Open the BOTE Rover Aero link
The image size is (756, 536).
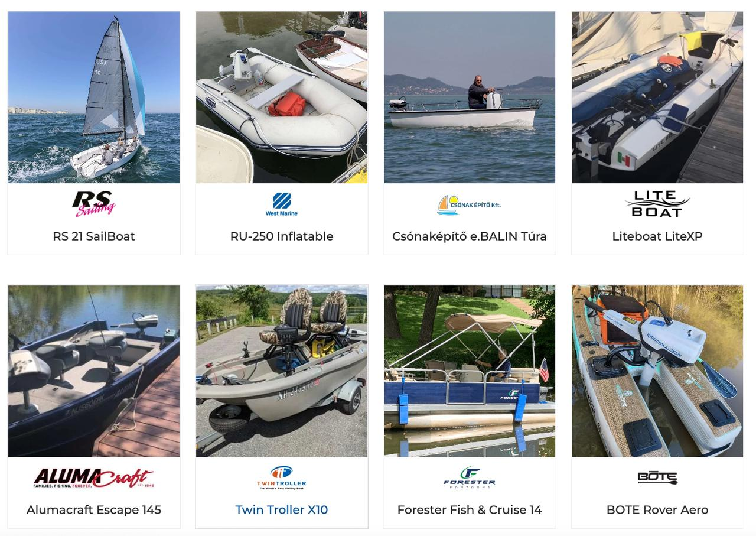tap(657, 510)
